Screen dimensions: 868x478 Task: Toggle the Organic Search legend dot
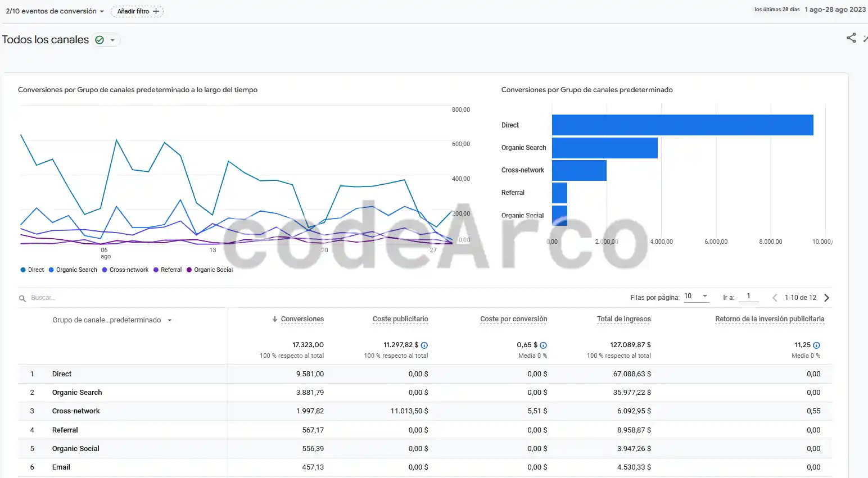pyautogui.click(x=51, y=270)
